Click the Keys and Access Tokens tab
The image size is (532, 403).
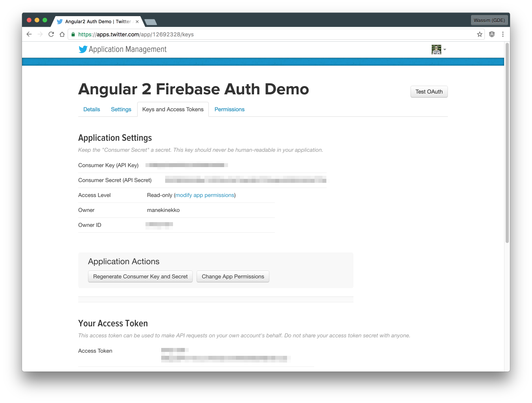[x=173, y=109]
